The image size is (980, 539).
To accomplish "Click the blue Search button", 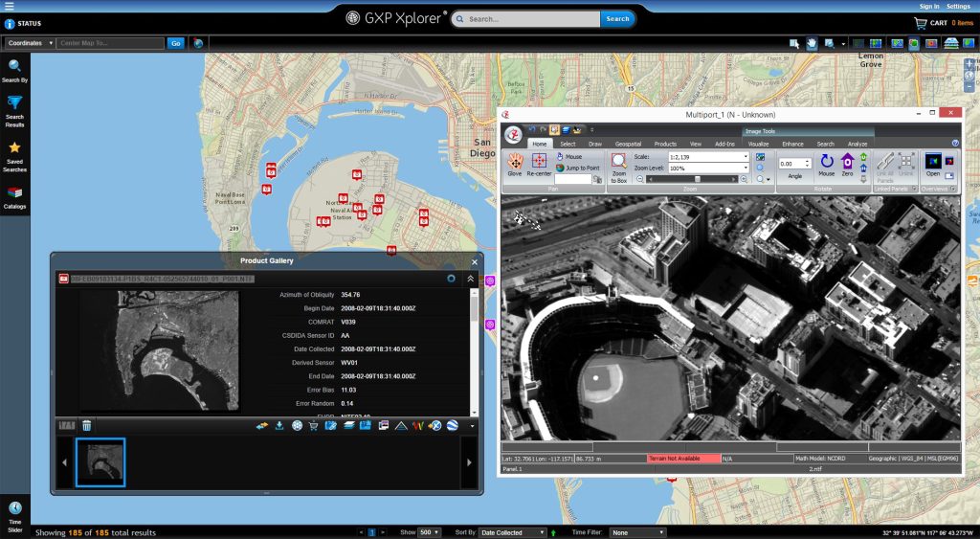I will coord(617,18).
